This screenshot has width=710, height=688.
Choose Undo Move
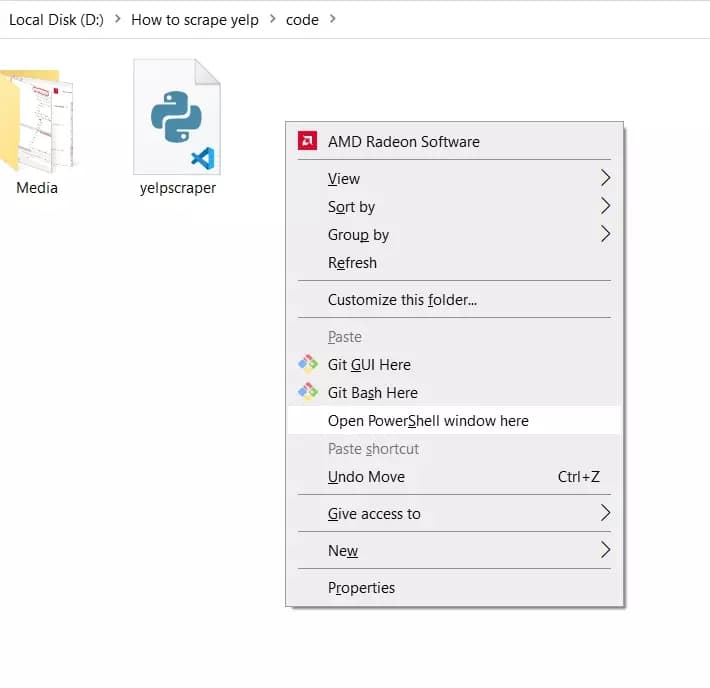click(x=454, y=476)
